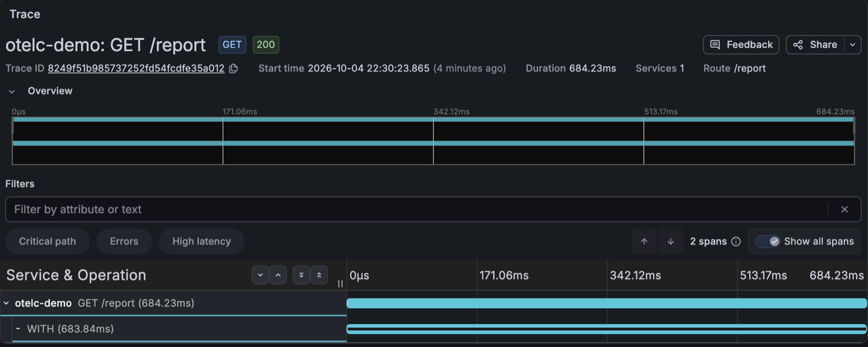Screen dimensions: 868x347
Task: Collapse the Overview section
Action: (12, 91)
